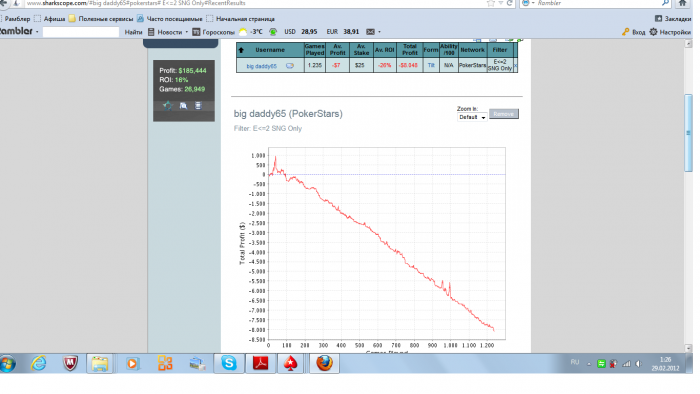
Task: Switch to Firefox in the taskbar
Action: coord(325,363)
